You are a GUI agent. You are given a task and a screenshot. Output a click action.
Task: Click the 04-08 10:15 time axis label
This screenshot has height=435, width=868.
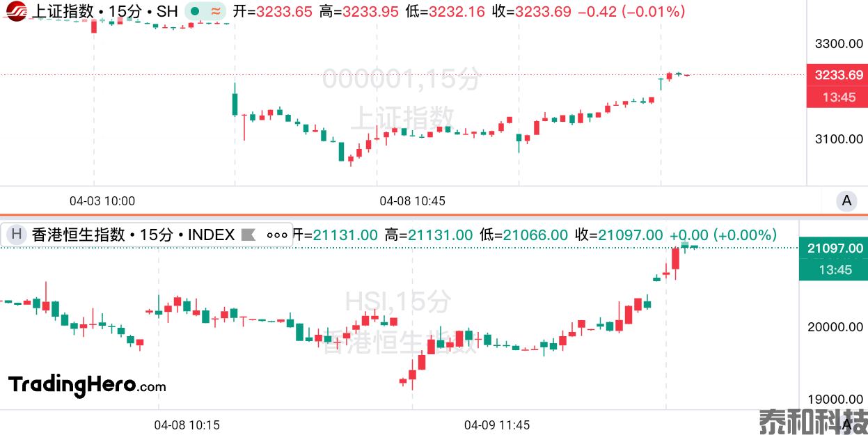[x=187, y=425]
